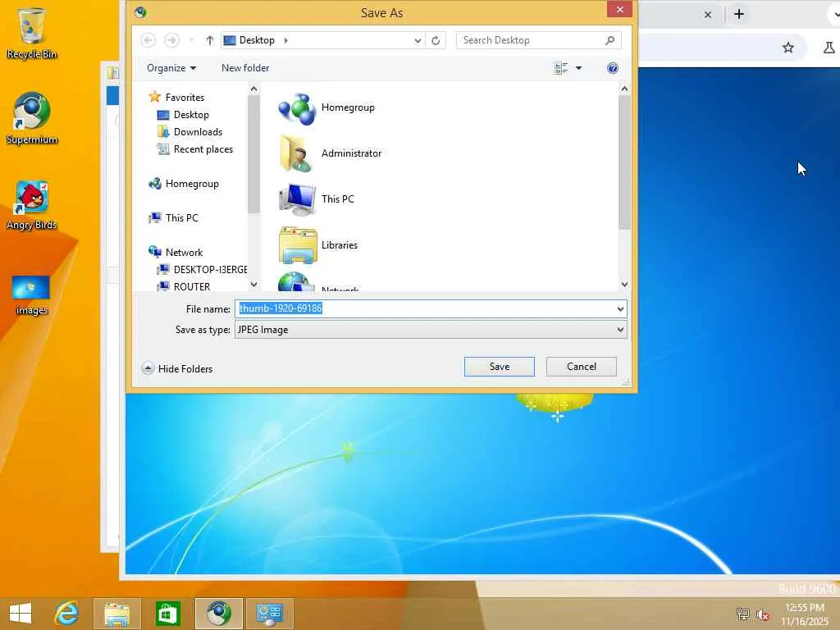Viewport: 840px width, 630px height.
Task: Open the Recycle Bin desktop icon
Action: coord(31,33)
